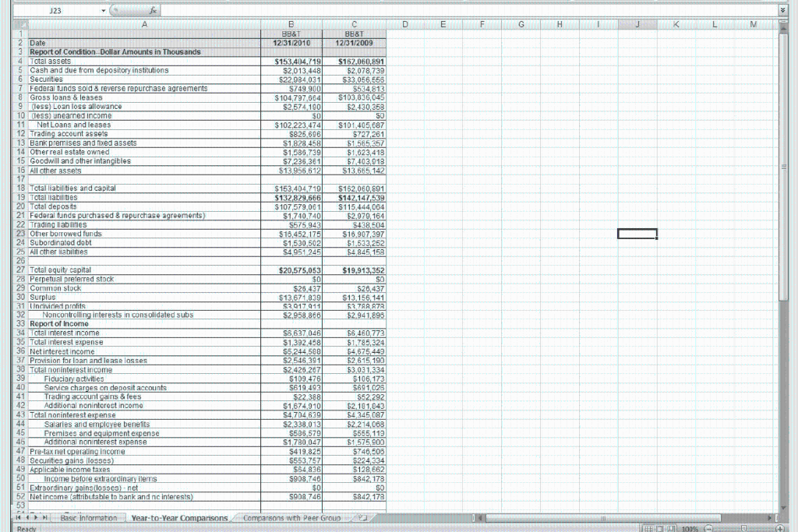Click the Insert Function fx icon
The width and height of the screenshot is (798, 532).
[154, 10]
